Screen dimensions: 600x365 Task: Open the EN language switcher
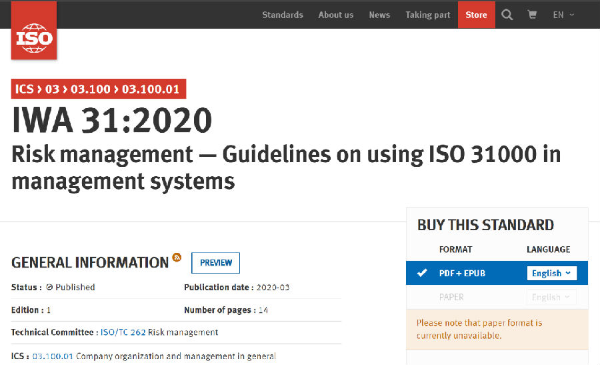[563, 15]
